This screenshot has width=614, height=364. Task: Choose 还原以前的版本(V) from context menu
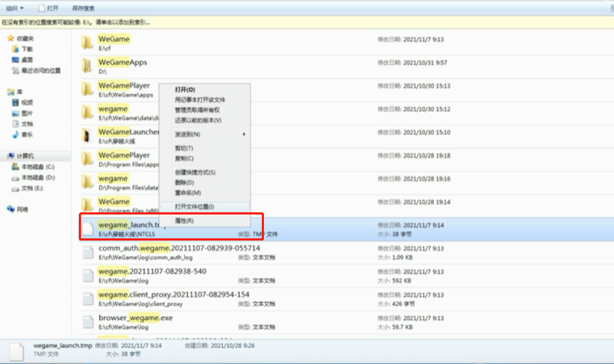point(205,120)
